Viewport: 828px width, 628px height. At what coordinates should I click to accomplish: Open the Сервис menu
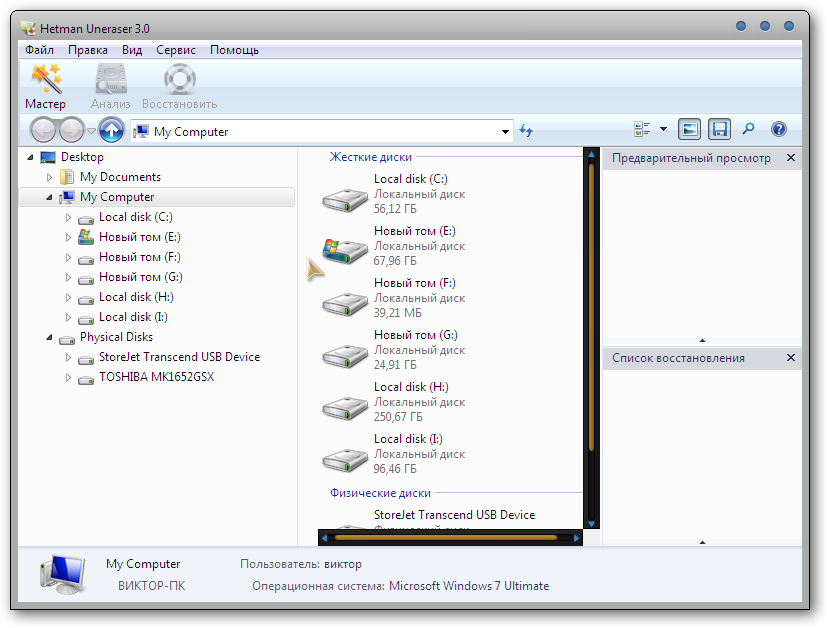pos(176,50)
